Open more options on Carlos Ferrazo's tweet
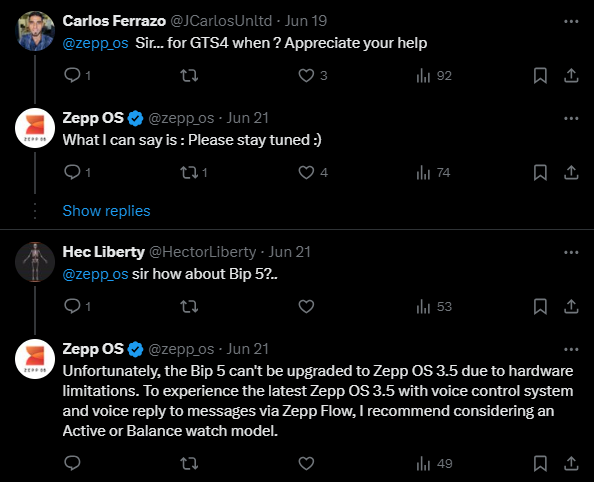Viewport: 594px width, 482px height. [571, 22]
